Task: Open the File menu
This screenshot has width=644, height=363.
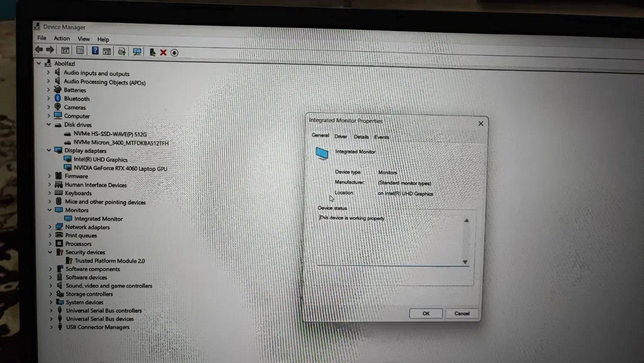Action: pos(42,38)
